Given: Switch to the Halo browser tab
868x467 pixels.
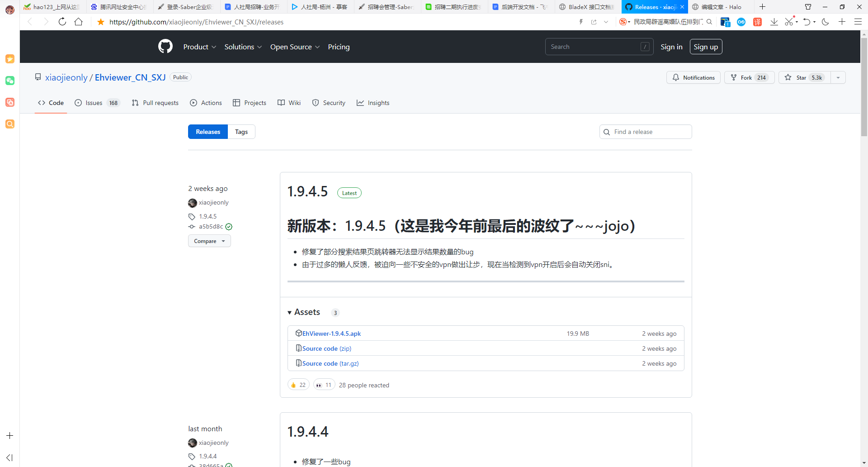Looking at the screenshot, I should pos(721,7).
